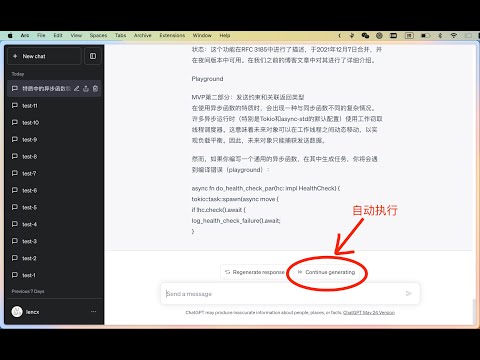Select the active chat title in the sidebar
The height and width of the screenshot is (360, 480).
[x=46, y=88]
